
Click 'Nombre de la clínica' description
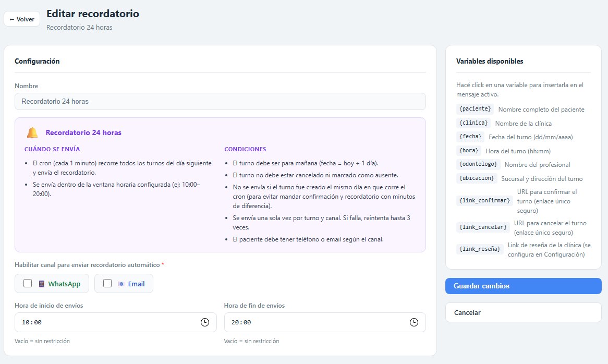(x=524, y=123)
